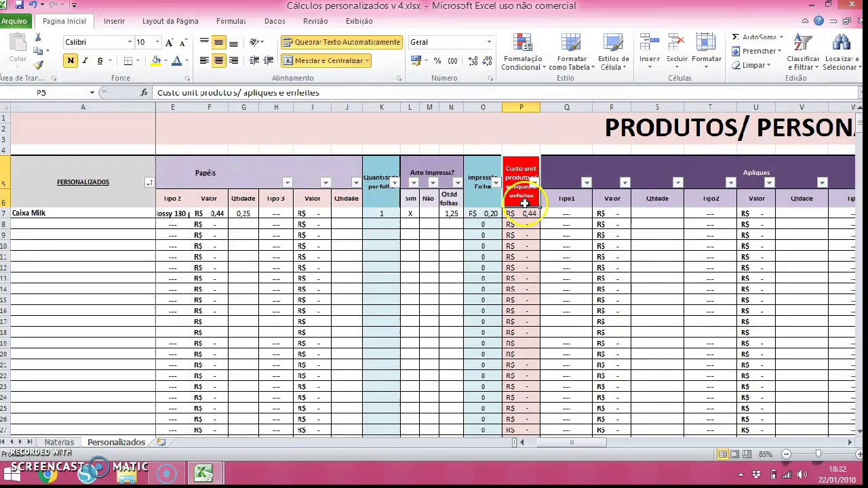Viewport: 868px width, 488px height.
Task: Toggle bold (N) formatting
Action: (x=71, y=61)
